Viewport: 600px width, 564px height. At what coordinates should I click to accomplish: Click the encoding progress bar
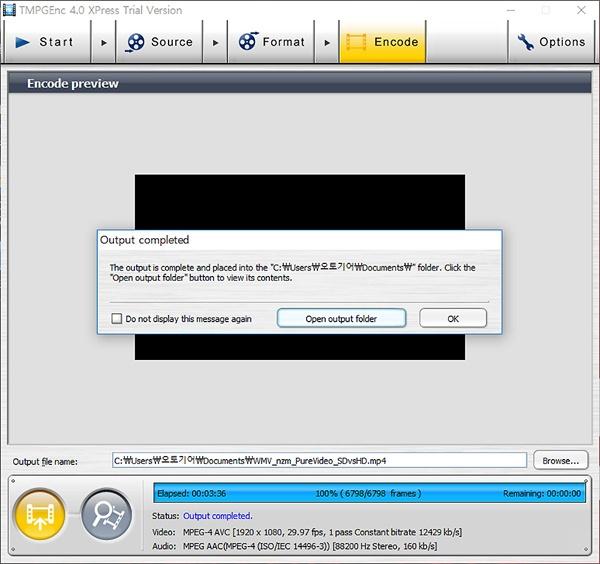coord(369,493)
